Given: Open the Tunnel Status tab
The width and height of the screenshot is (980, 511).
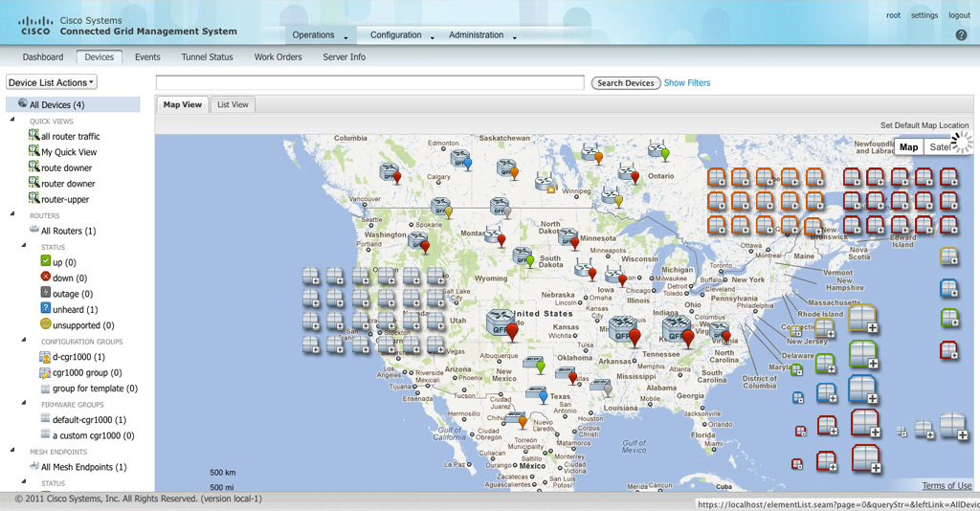Looking at the screenshot, I should point(207,57).
